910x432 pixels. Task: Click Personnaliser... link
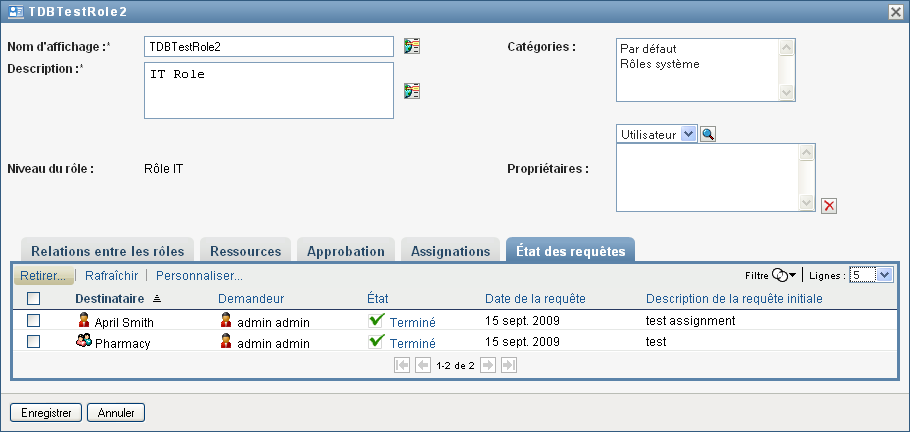pos(199,276)
